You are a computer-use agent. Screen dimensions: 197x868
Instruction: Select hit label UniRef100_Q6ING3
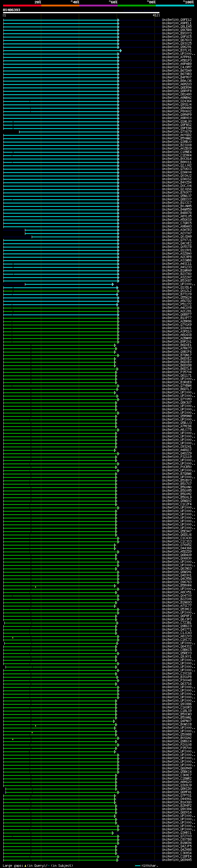click(x=177, y=569)
